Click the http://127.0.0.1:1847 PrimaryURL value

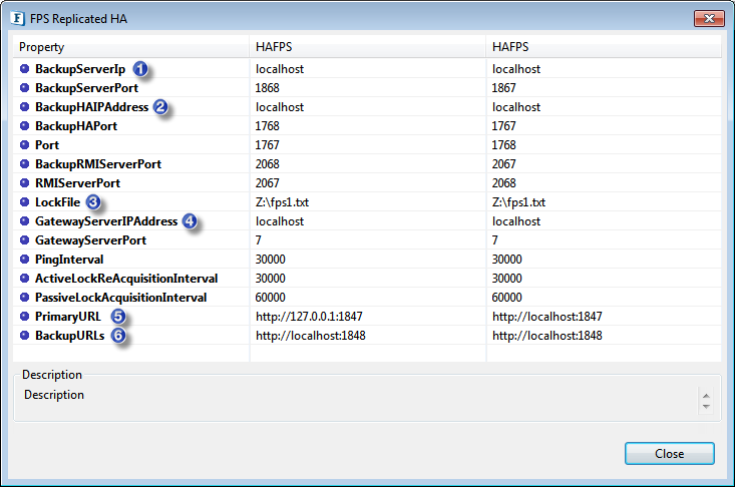pos(309,316)
